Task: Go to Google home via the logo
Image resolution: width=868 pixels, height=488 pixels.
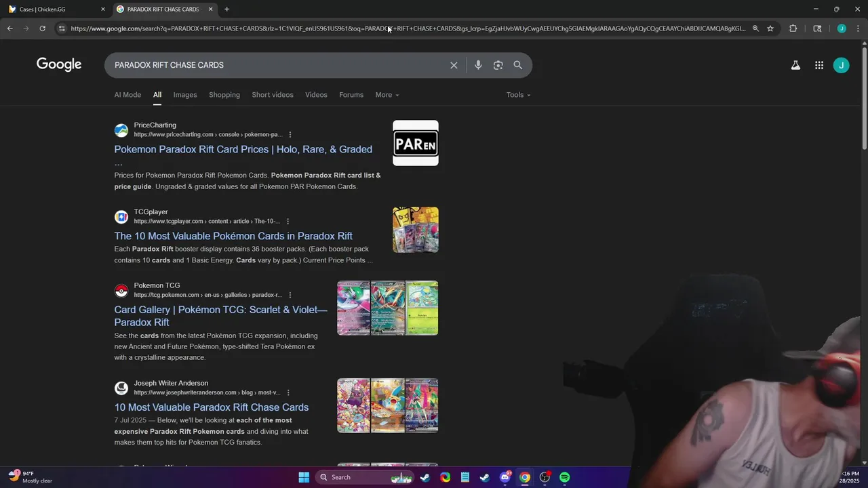Action: pyautogui.click(x=59, y=64)
